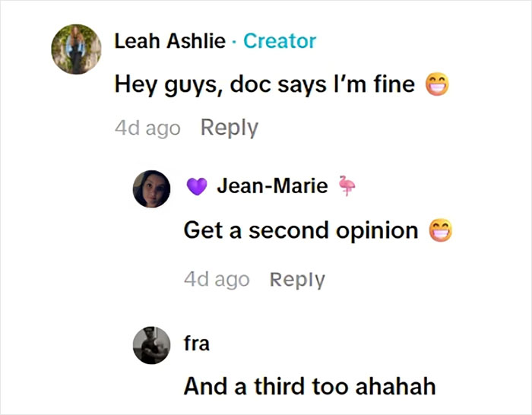Click the word 'ahahah' in fra's reply

(395, 386)
